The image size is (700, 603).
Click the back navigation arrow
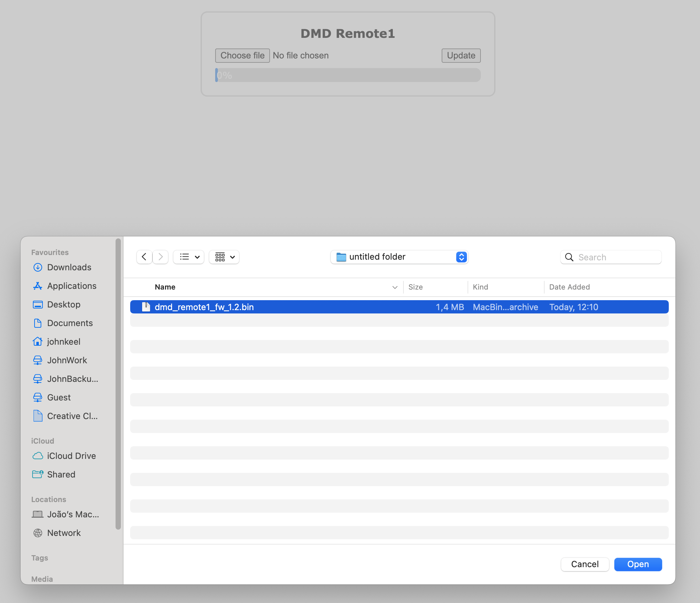(x=144, y=257)
